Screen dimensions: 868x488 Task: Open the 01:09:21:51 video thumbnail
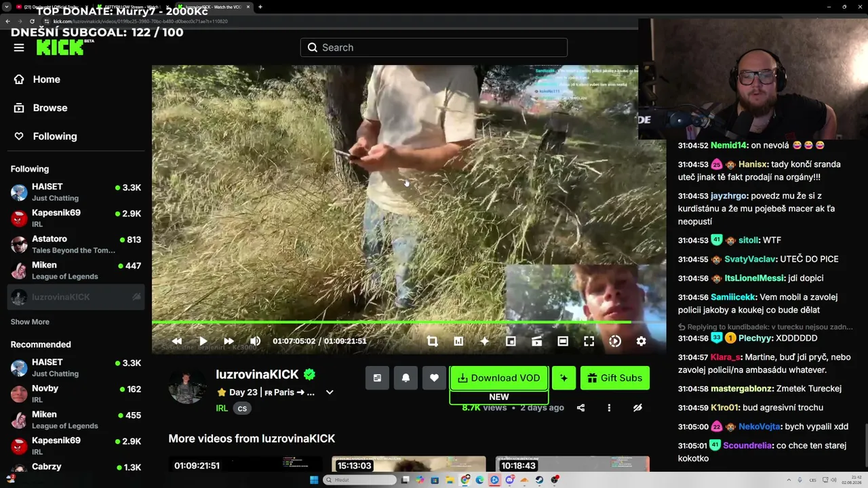245,464
